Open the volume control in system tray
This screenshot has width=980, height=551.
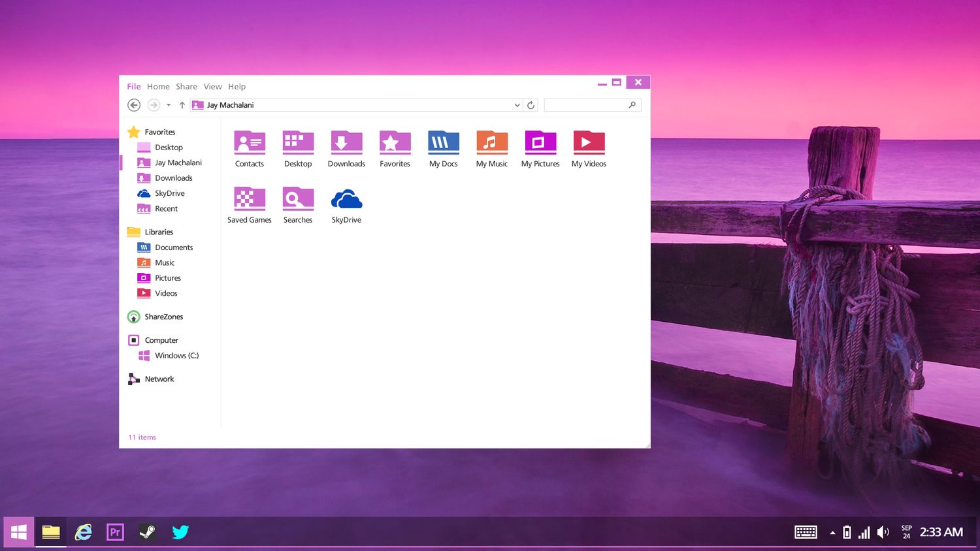pos(883,532)
